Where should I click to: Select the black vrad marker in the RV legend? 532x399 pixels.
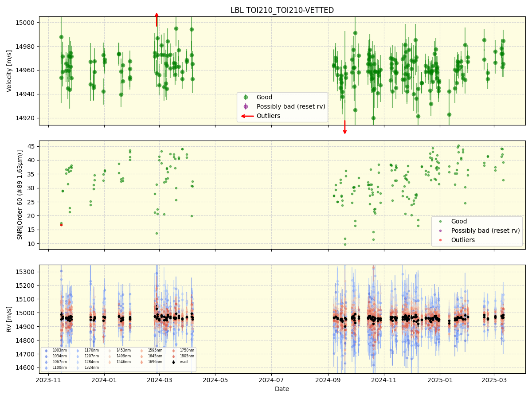click(x=173, y=361)
